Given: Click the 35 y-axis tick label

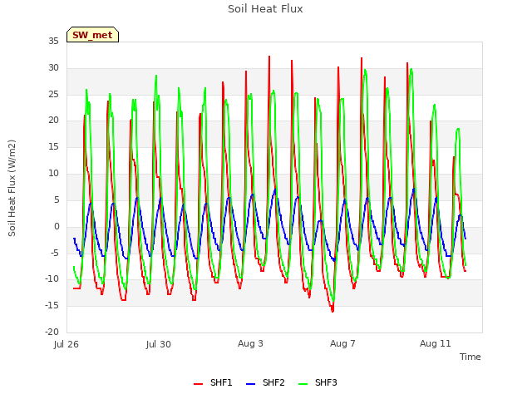Looking at the screenshot, I should pyautogui.click(x=53, y=41).
